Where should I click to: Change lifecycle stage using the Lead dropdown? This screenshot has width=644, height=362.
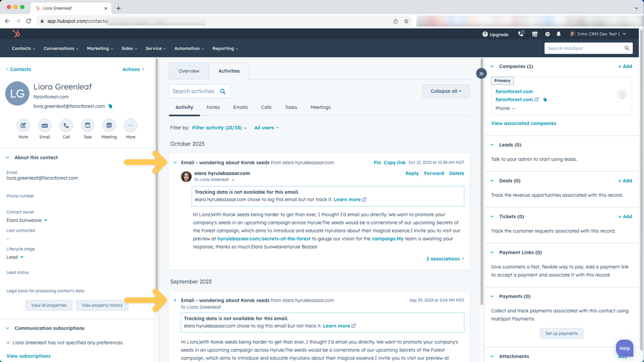click(15, 257)
